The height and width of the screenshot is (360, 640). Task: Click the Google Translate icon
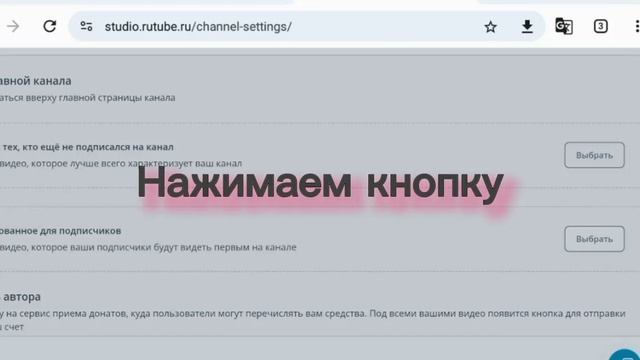564,27
